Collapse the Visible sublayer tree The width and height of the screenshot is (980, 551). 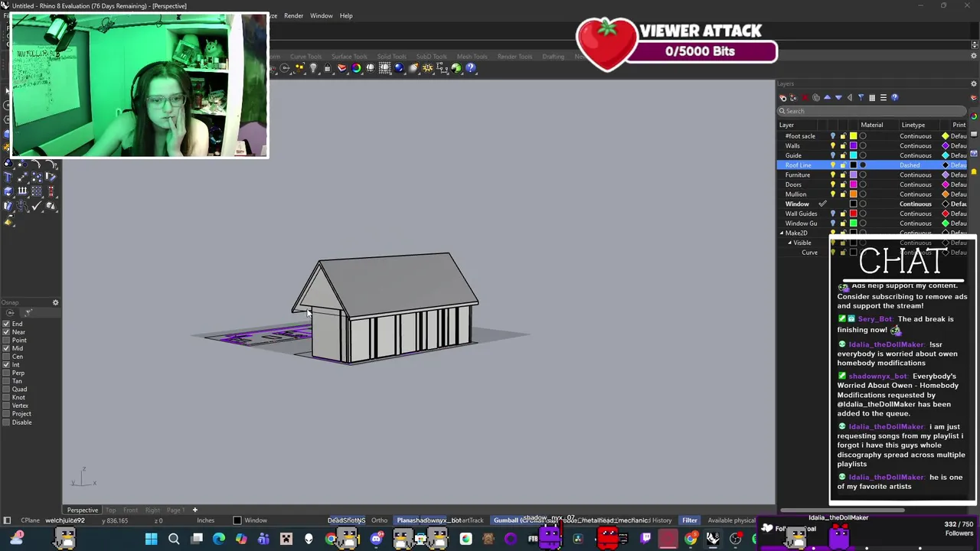tap(790, 243)
